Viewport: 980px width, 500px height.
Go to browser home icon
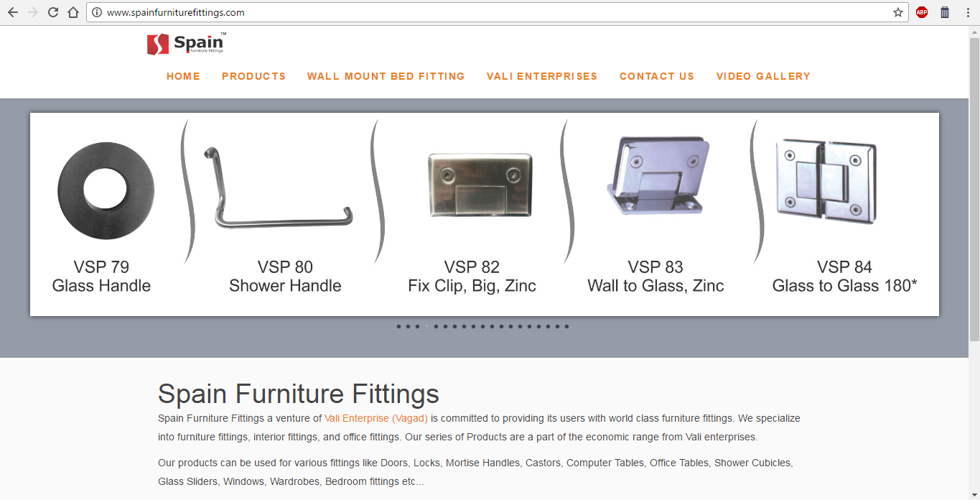click(x=73, y=12)
